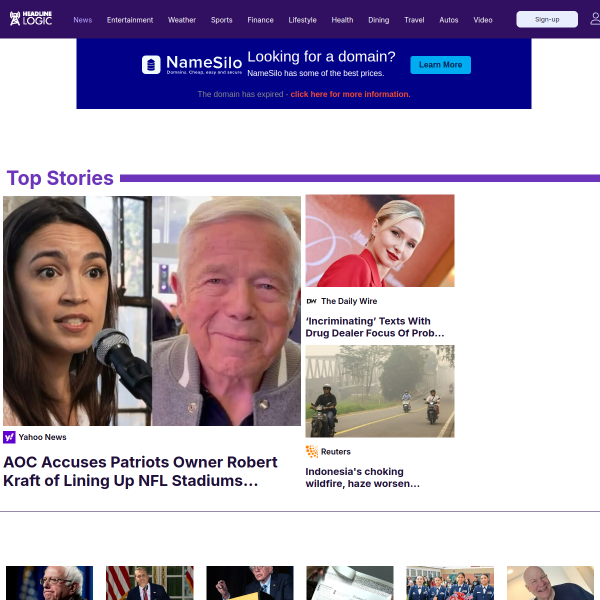Open the paper document close-up thumbnail
This screenshot has height=600, width=600.
click(350, 583)
